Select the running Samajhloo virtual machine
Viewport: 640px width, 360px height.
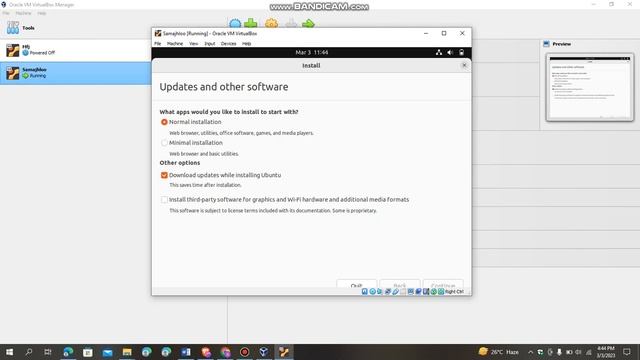pos(76,73)
